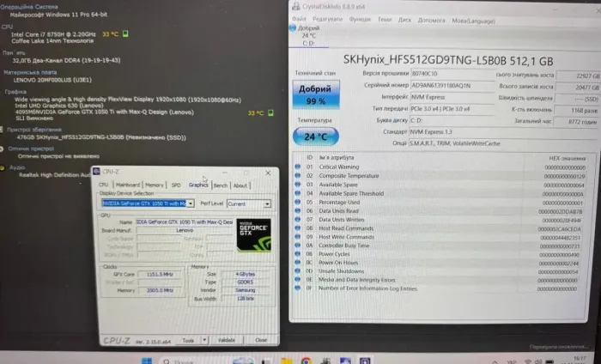Click the 24 °C temperature button
The height and width of the screenshot is (364, 601).
[315, 136]
